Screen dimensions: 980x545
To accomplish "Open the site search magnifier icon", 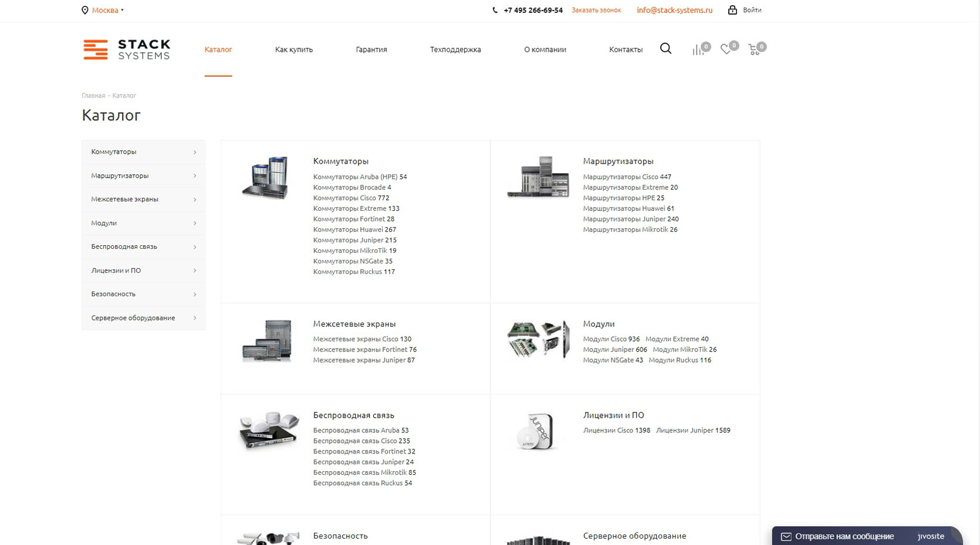I will (665, 49).
